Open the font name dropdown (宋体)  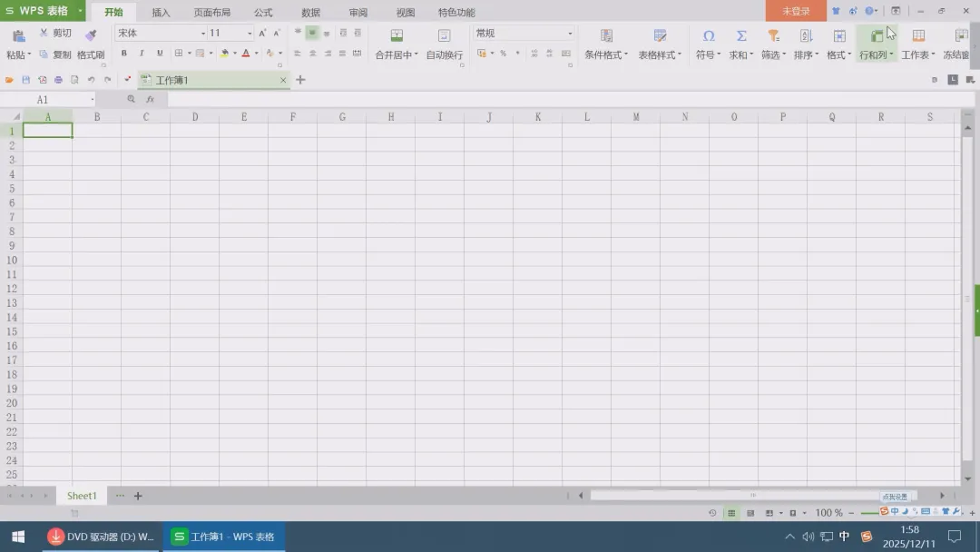point(203,33)
